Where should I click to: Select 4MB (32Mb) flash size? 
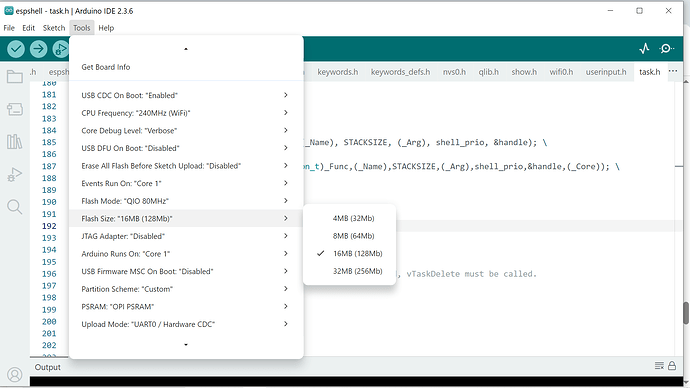[349, 218]
